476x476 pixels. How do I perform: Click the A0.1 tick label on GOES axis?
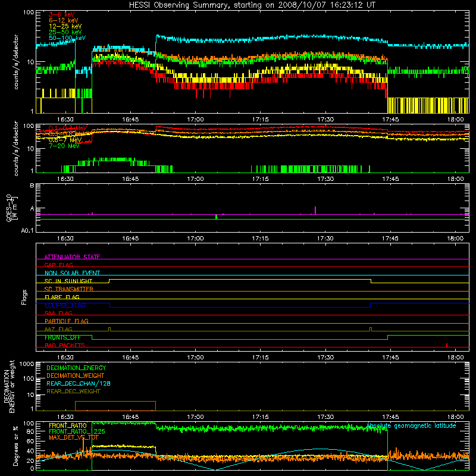coord(27,230)
